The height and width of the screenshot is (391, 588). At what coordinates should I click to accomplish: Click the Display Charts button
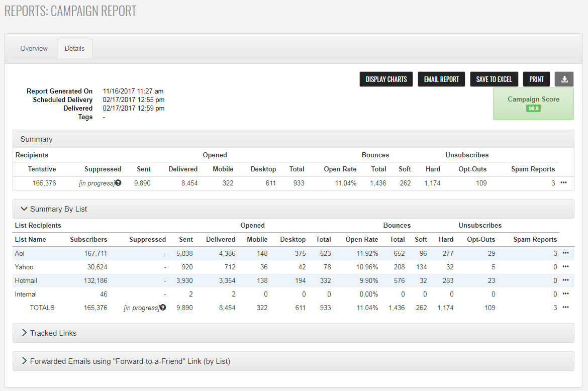pos(386,79)
